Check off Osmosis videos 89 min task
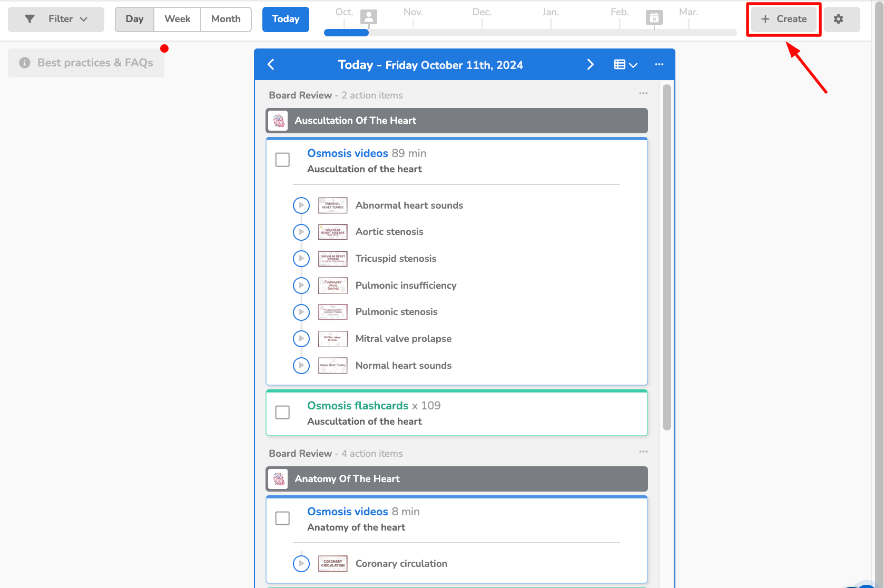This screenshot has width=884, height=588. (x=283, y=160)
